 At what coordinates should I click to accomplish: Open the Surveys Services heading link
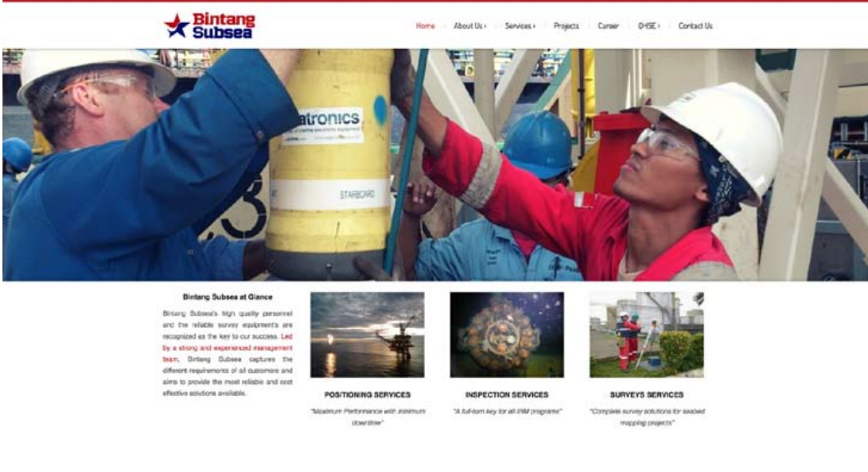click(647, 394)
